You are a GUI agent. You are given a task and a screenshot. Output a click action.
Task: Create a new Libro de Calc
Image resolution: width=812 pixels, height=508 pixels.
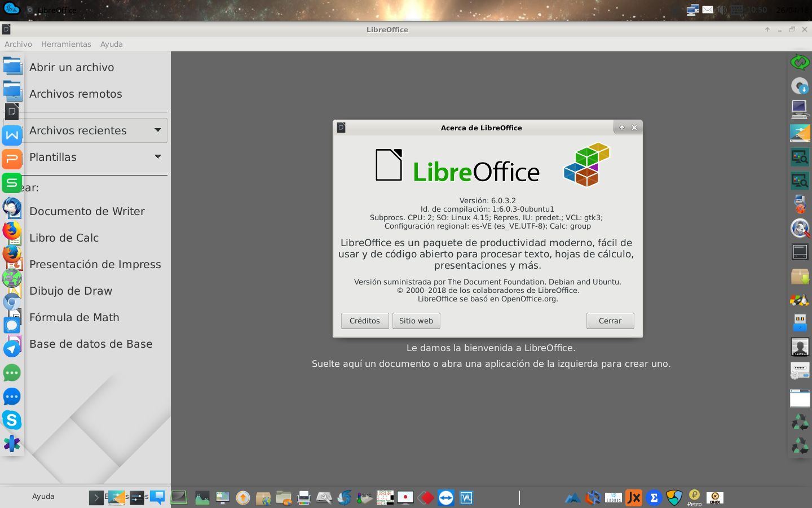coord(64,238)
